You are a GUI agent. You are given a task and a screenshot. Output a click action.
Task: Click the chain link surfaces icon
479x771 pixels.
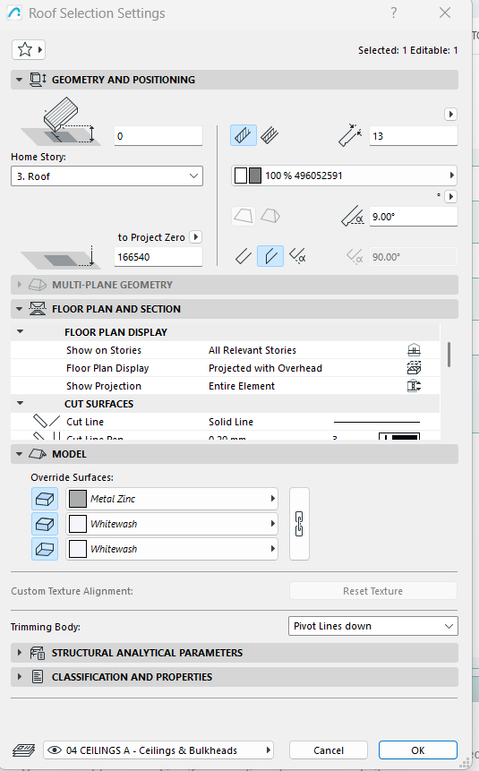point(299,524)
